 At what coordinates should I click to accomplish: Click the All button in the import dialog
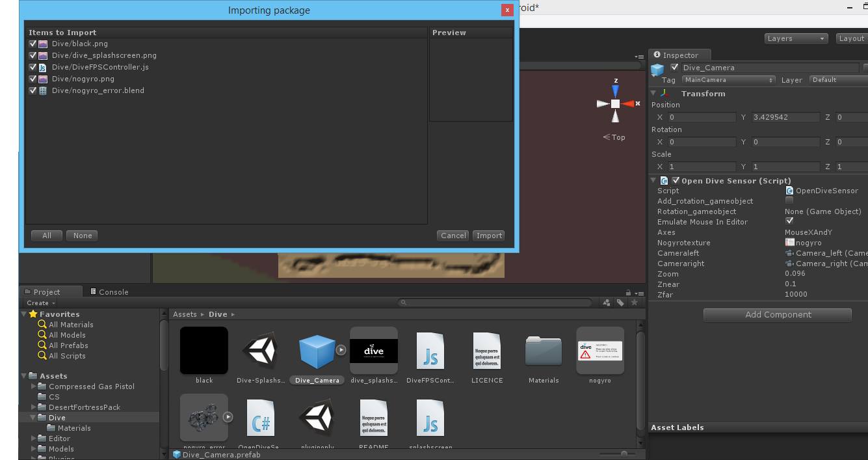click(x=47, y=236)
